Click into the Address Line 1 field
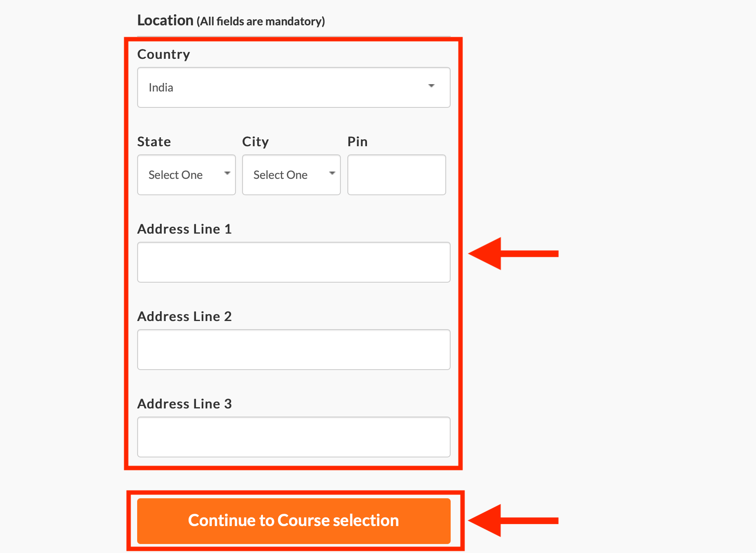 (x=294, y=262)
